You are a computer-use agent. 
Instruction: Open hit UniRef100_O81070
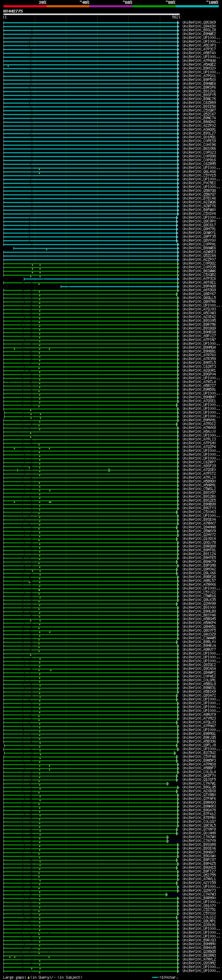199,906
